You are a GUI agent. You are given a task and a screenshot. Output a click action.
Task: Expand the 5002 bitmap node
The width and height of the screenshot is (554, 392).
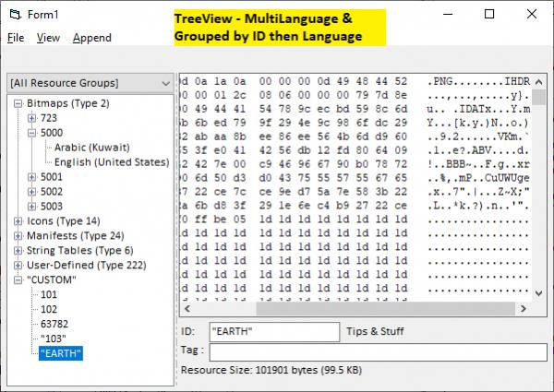coord(31,192)
